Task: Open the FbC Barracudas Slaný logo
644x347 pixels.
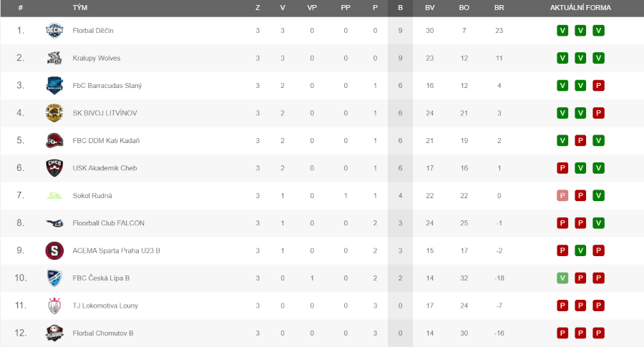Action: [54, 85]
